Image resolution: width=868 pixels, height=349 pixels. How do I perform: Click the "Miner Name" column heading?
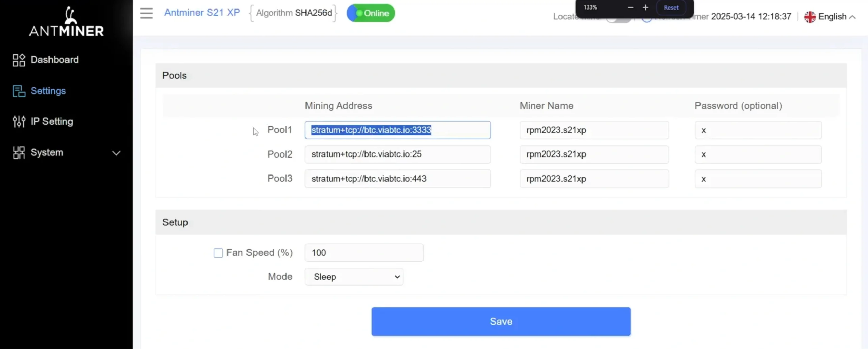tap(547, 106)
